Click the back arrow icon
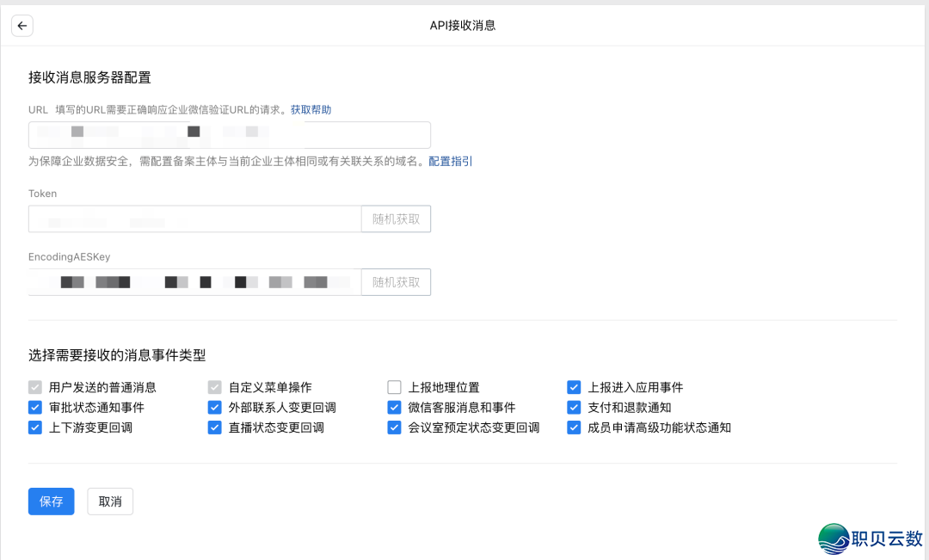Viewport: 929px width, 560px height. [22, 26]
